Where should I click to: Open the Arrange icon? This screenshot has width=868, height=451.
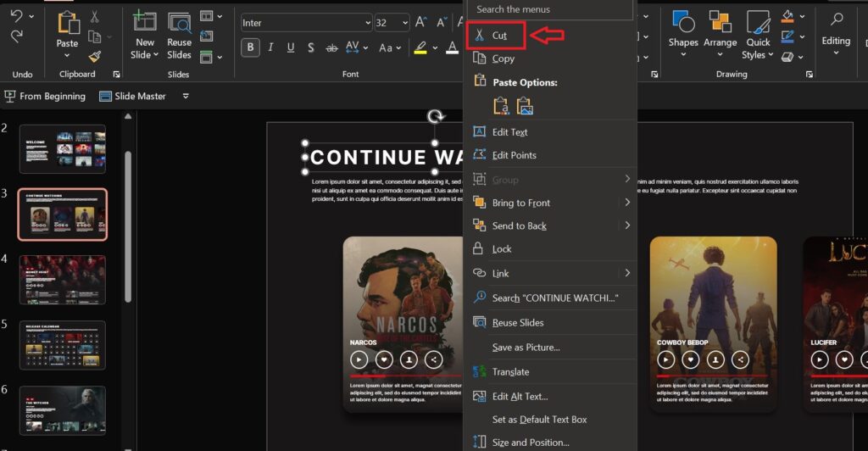point(721,21)
